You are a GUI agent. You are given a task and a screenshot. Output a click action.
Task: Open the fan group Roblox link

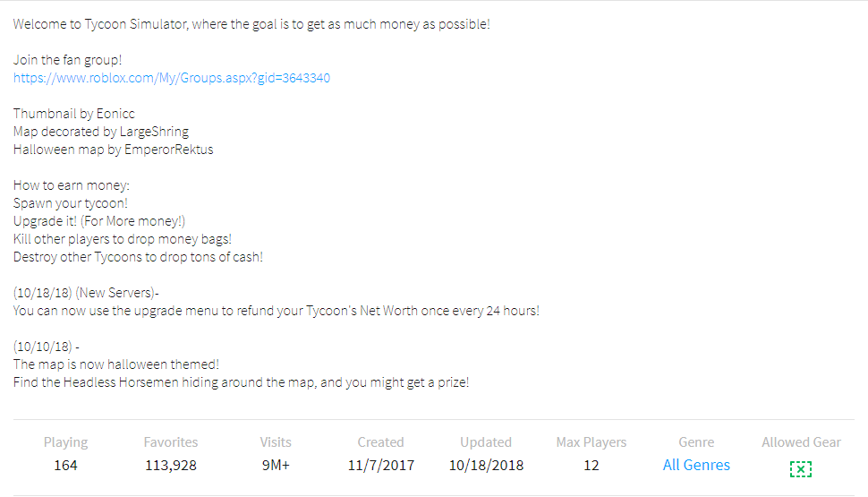pos(172,78)
